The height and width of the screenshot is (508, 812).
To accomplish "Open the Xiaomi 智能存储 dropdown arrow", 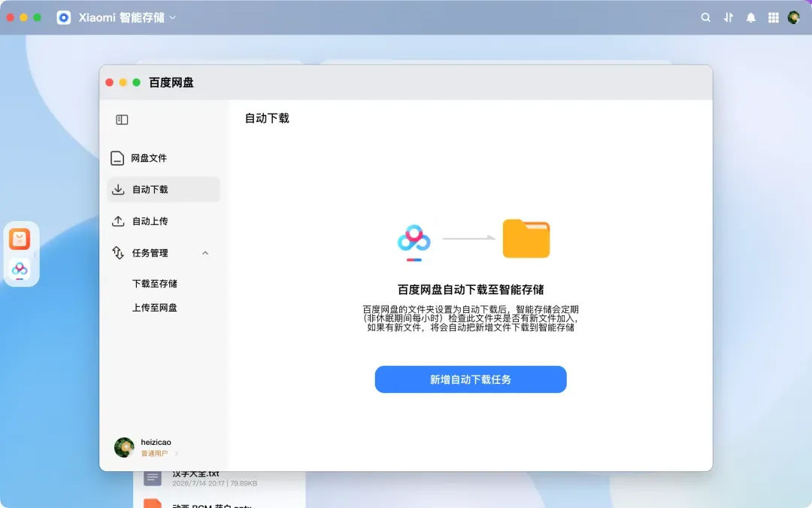I will tap(172, 17).
